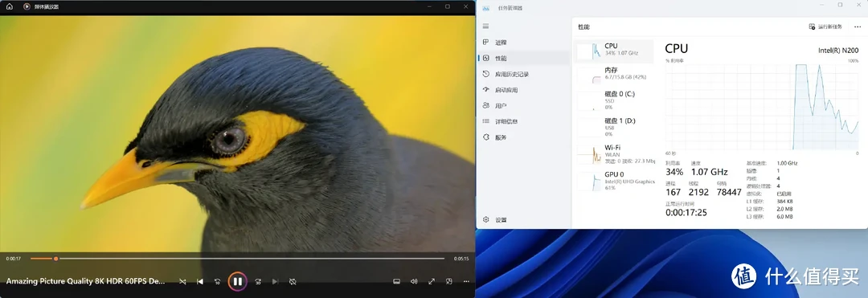Pause the video playback

(x=237, y=281)
